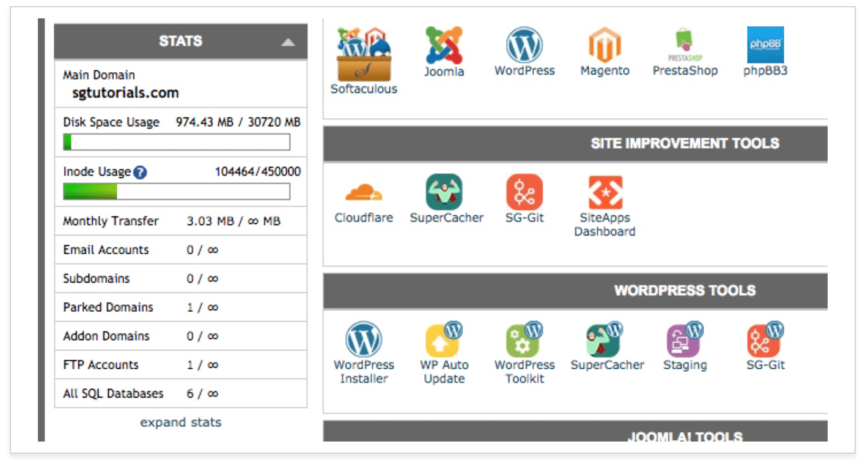Click the Inode Usage help icon

pyautogui.click(x=139, y=171)
